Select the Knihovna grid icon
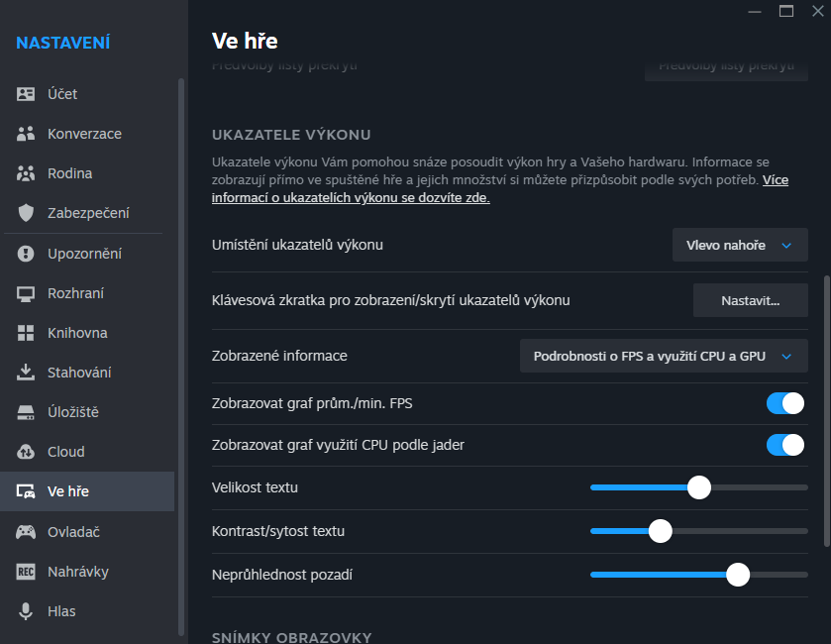Viewport: 831px width, 644px height. [x=27, y=333]
